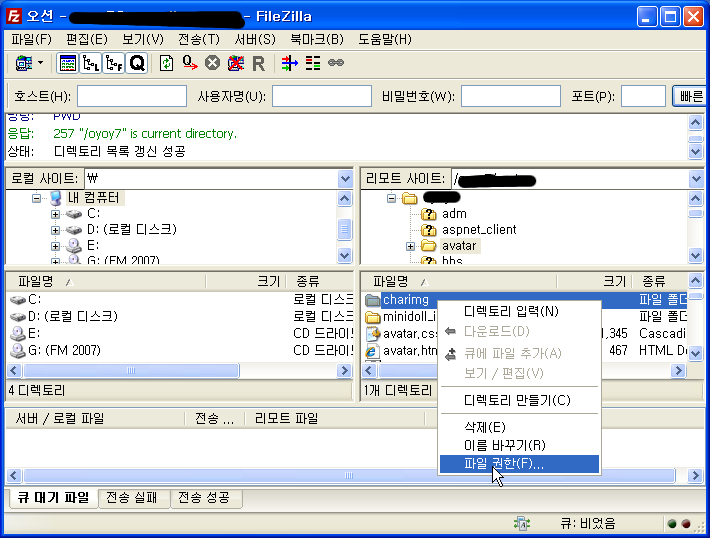
Task: Click the 포트(P) input field
Action: point(643,96)
